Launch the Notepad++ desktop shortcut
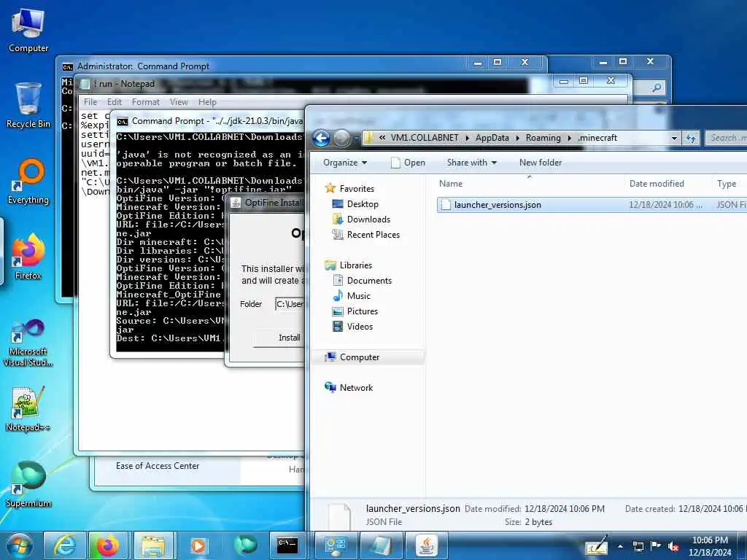747x560 pixels. pos(28,408)
